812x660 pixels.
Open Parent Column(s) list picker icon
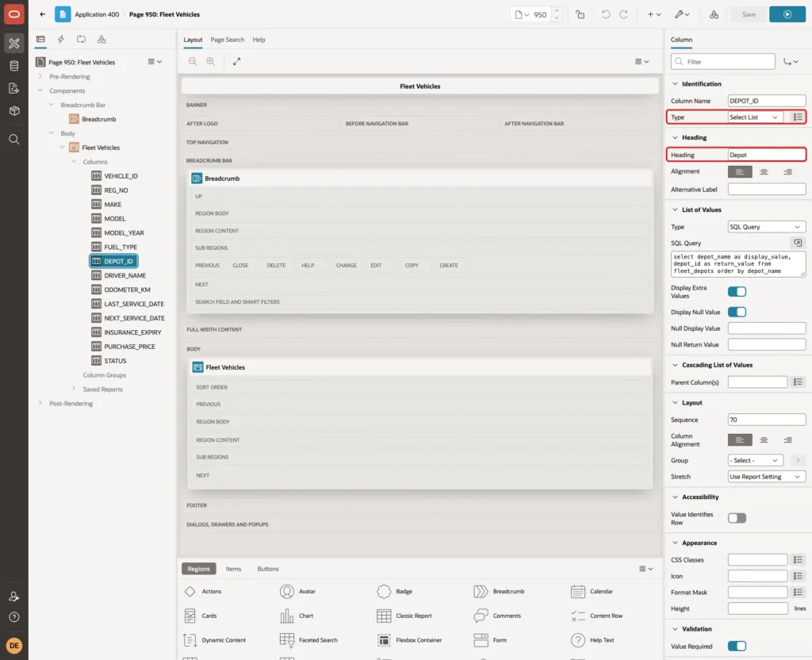798,382
